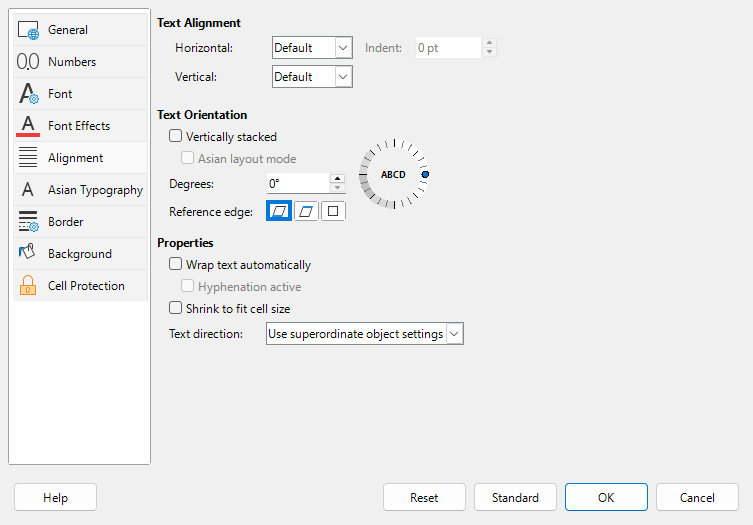
Task: Switch to the General tab
Action: [80, 30]
